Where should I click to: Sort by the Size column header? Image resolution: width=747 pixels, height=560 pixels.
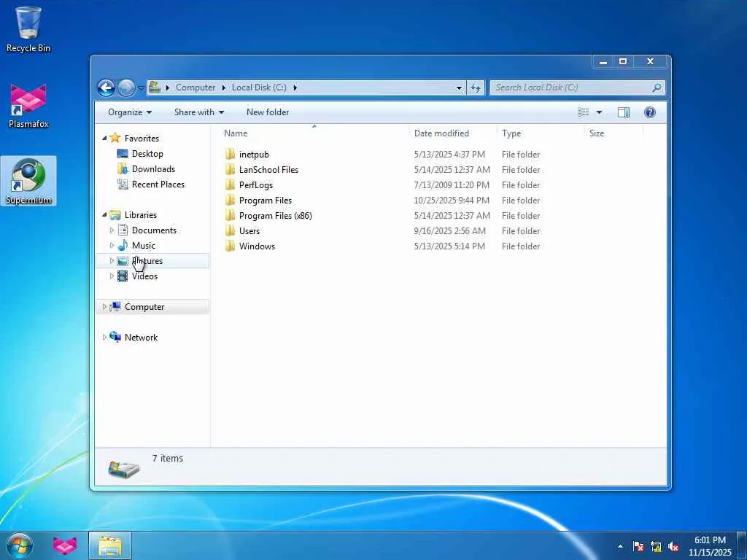597,133
